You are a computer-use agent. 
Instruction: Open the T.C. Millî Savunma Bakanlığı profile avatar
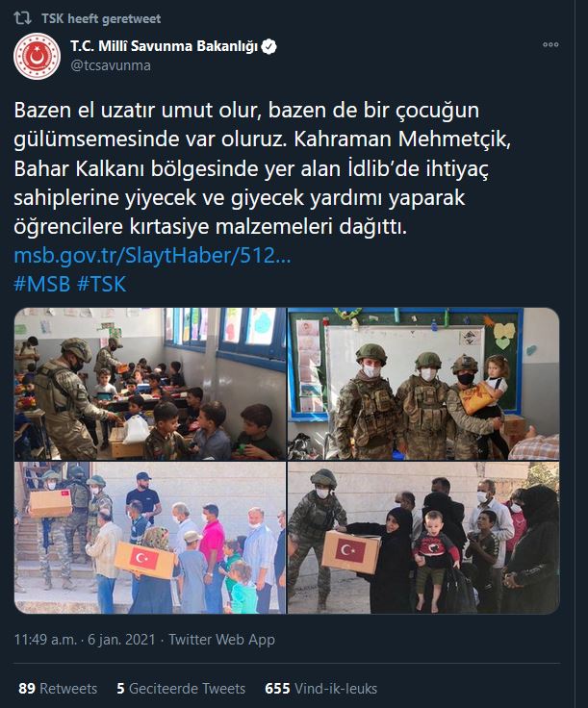click(x=37, y=56)
